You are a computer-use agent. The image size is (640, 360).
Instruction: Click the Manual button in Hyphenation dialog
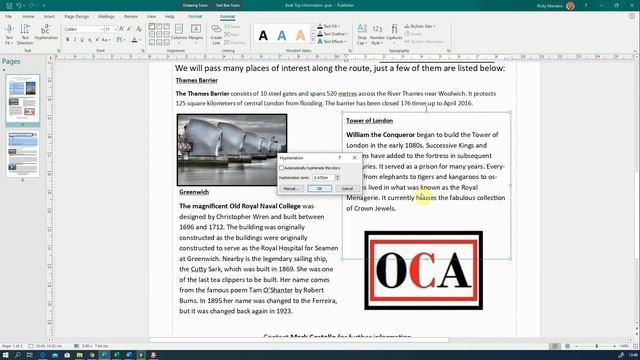(291, 189)
